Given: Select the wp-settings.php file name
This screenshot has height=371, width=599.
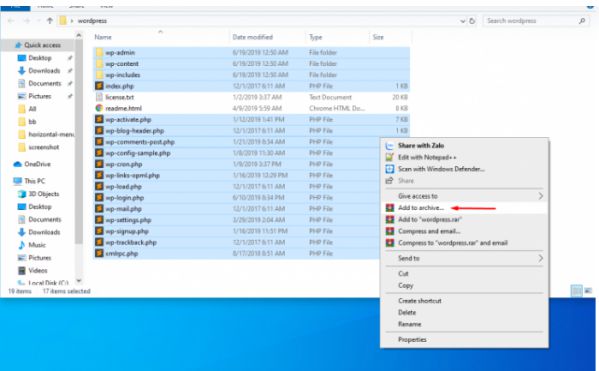Looking at the screenshot, I should click(128, 220).
